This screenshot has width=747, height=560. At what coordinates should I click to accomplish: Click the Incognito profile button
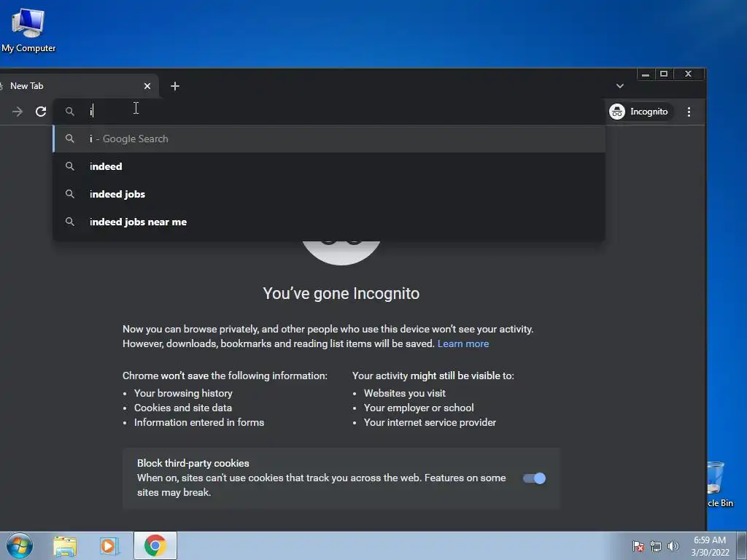tap(639, 112)
